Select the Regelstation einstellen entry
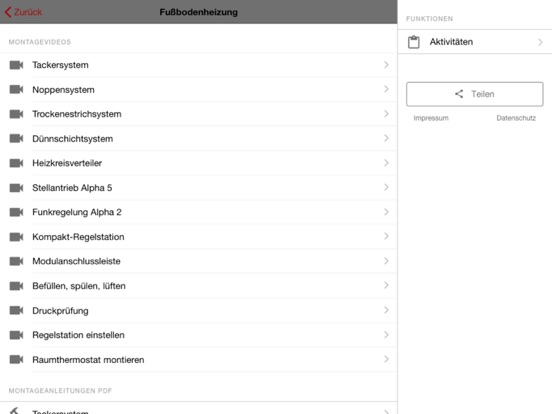The height and width of the screenshot is (414, 552). pos(199,335)
